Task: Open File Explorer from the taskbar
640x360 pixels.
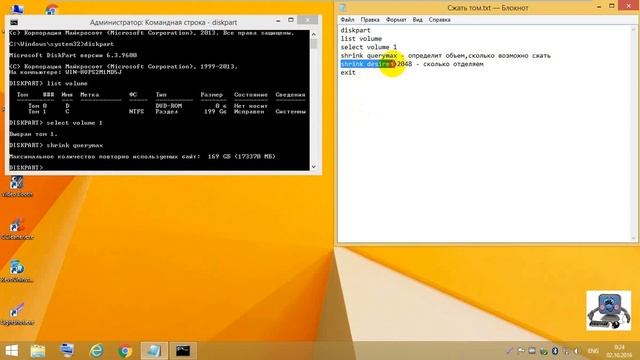Action: click(x=38, y=351)
